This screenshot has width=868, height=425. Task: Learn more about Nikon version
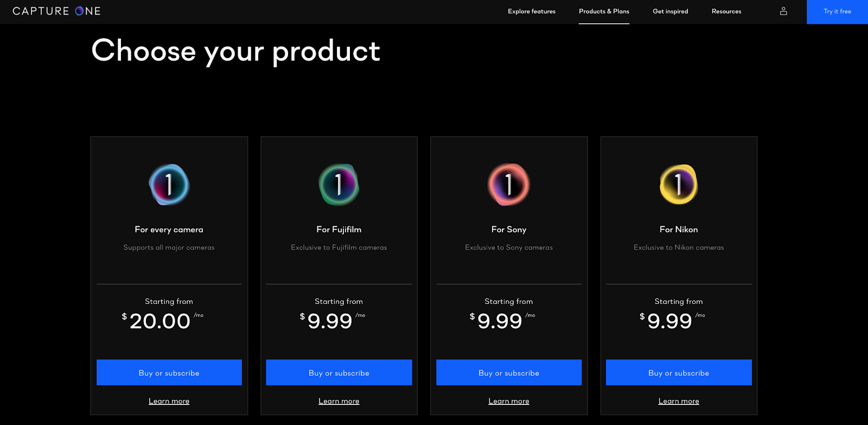679,401
